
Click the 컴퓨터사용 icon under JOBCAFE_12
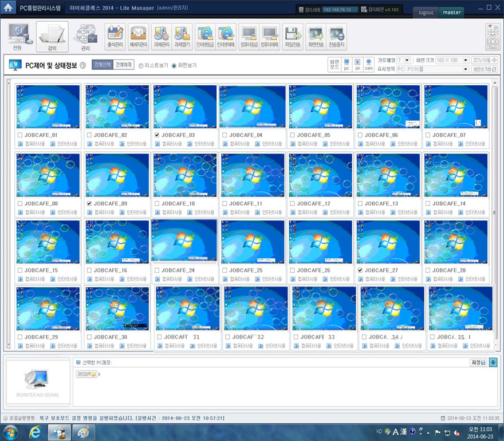(x=293, y=212)
